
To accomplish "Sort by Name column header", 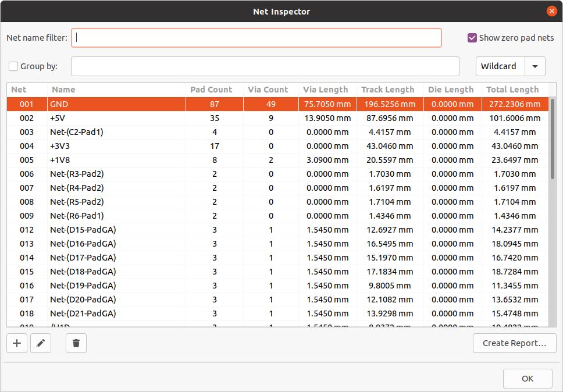I will (x=63, y=90).
